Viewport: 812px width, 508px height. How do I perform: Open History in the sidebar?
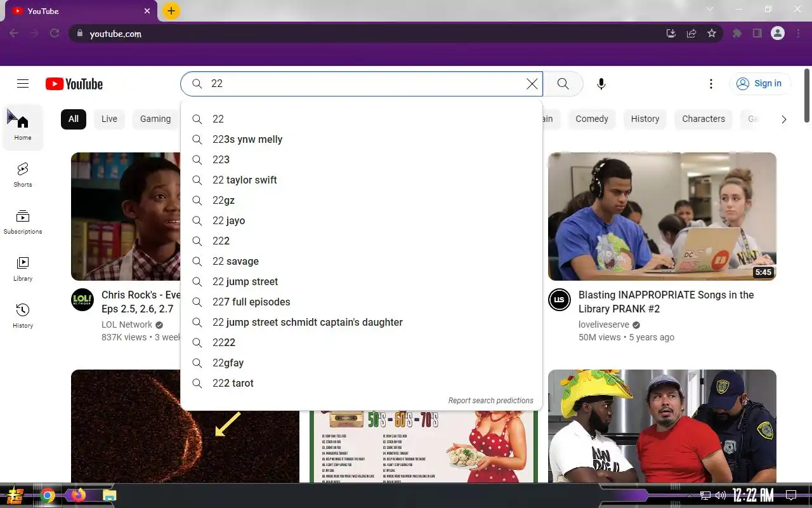click(23, 316)
